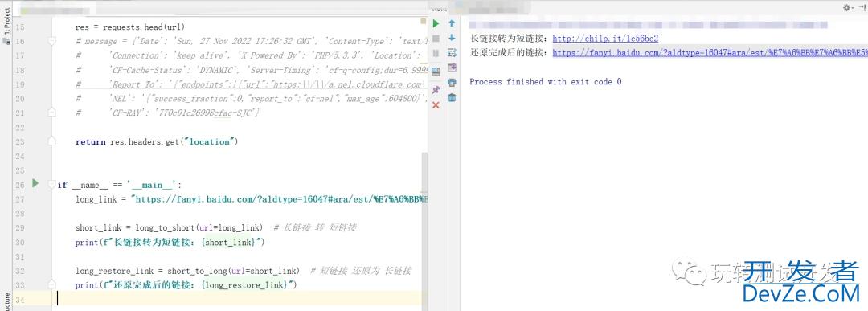Image resolution: width=868 pixels, height=311 pixels.
Task: Toggle fold marker at line 23
Action: (51, 141)
